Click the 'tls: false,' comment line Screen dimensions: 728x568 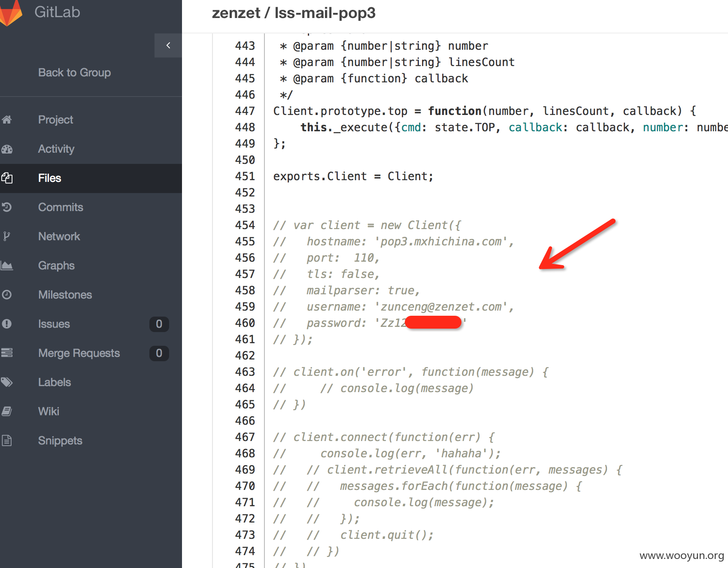[x=343, y=274]
